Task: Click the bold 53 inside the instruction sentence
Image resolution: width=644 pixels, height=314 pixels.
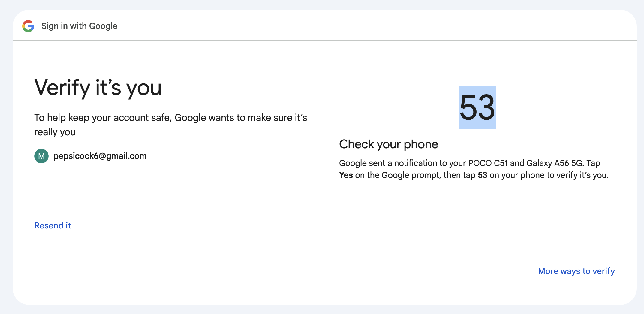Action: [482, 175]
